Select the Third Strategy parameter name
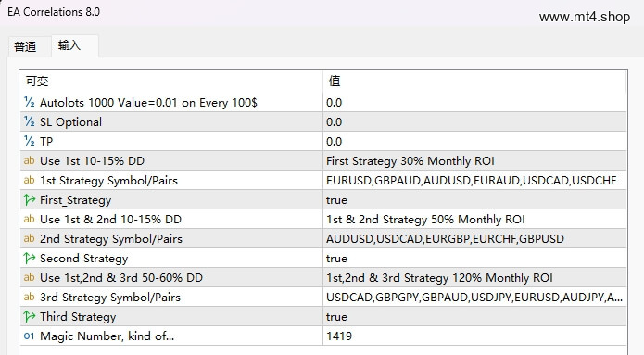 pyautogui.click(x=78, y=317)
